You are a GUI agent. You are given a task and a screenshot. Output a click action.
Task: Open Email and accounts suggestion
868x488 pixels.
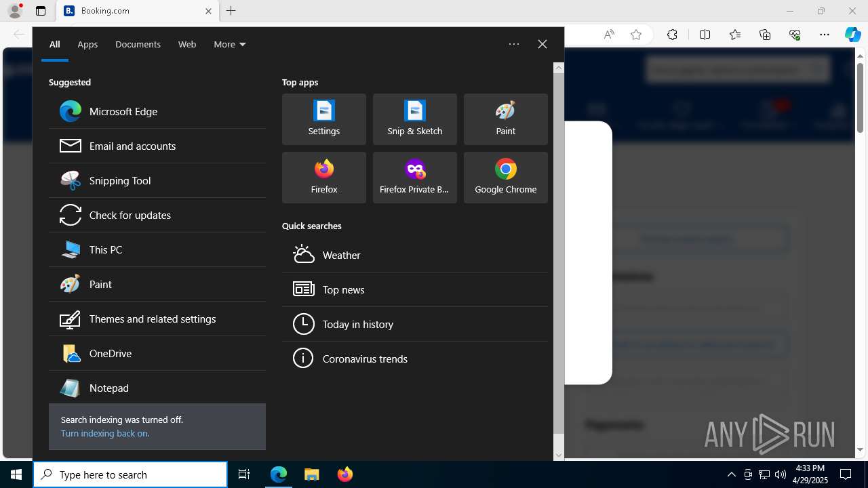pos(157,146)
